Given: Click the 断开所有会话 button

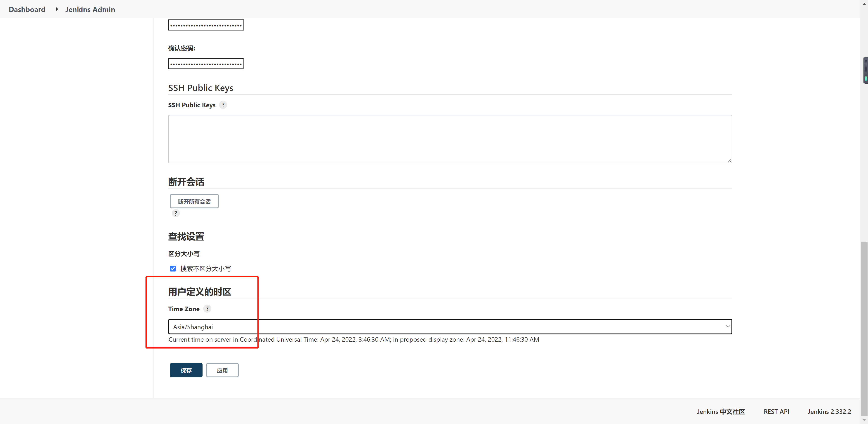Looking at the screenshot, I should pos(194,201).
